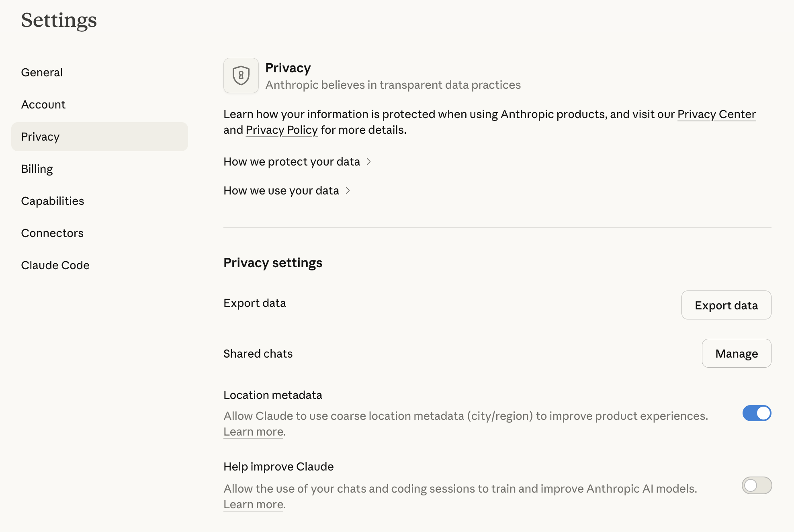Follow the Privacy Policy link
The image size is (794, 532).
(x=282, y=130)
